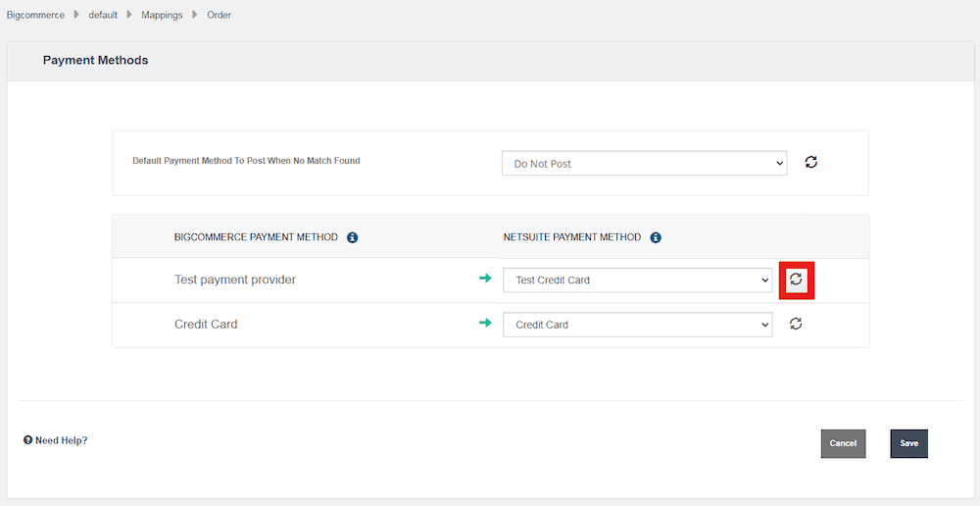The image size is (980, 506).
Task: Click 'Default Payment Method To Post' label
Action: [x=246, y=161]
